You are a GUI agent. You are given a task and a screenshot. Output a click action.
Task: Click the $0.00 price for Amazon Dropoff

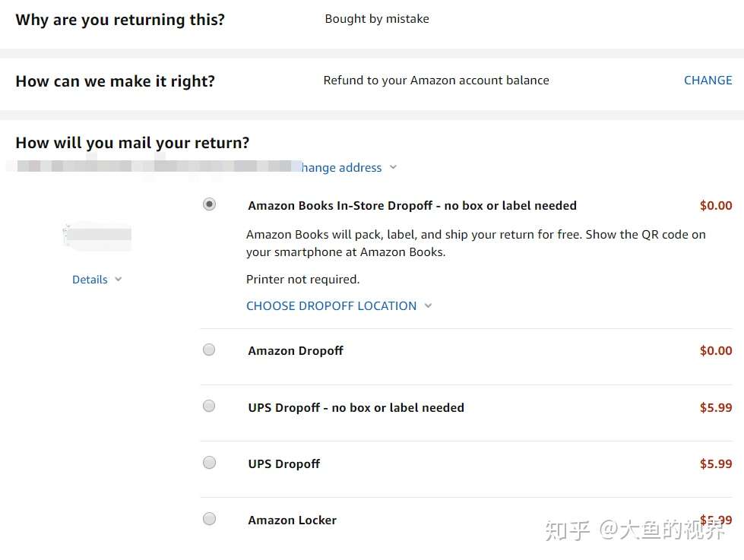click(x=715, y=350)
